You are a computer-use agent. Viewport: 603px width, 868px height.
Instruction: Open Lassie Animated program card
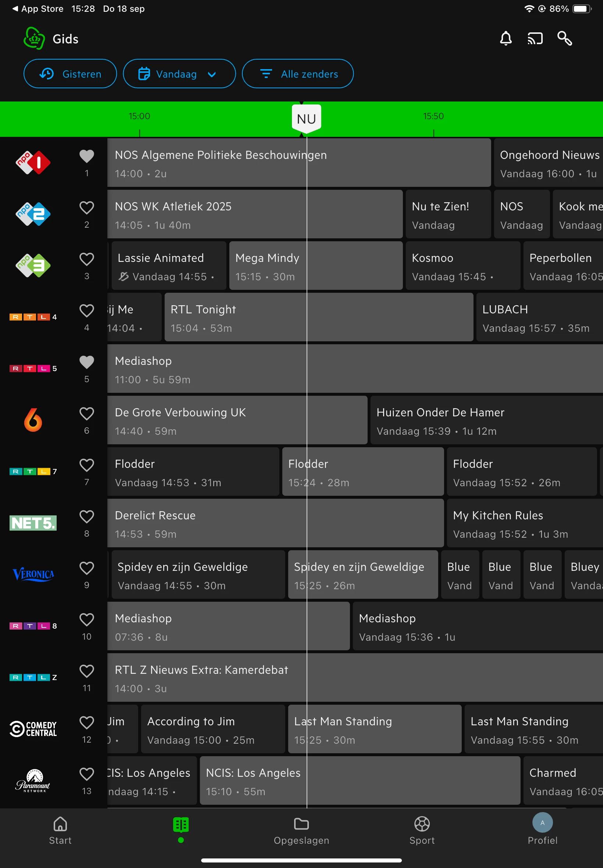(x=169, y=266)
